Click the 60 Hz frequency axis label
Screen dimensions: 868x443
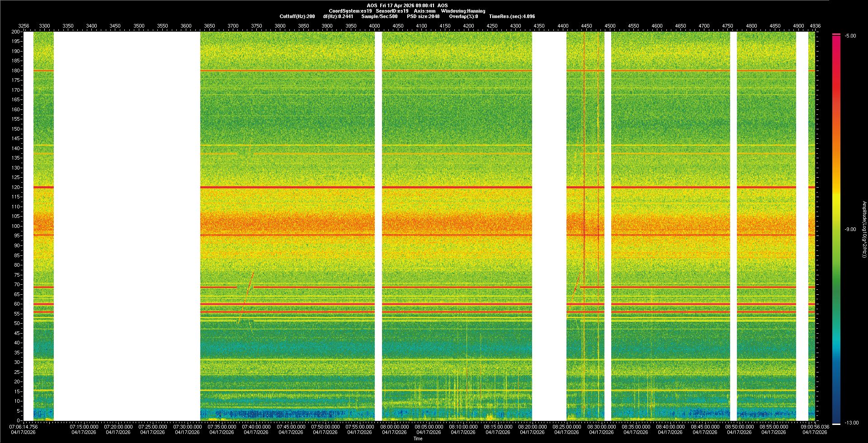click(17, 304)
